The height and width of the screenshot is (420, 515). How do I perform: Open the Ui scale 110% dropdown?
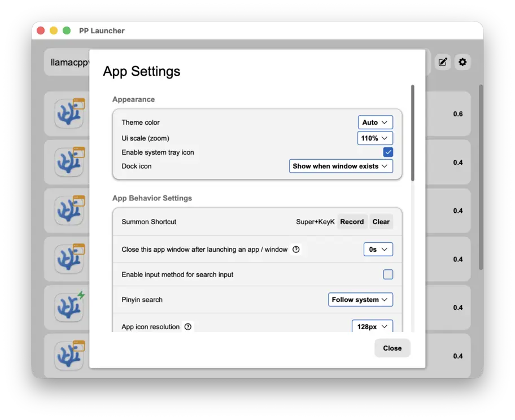point(375,138)
